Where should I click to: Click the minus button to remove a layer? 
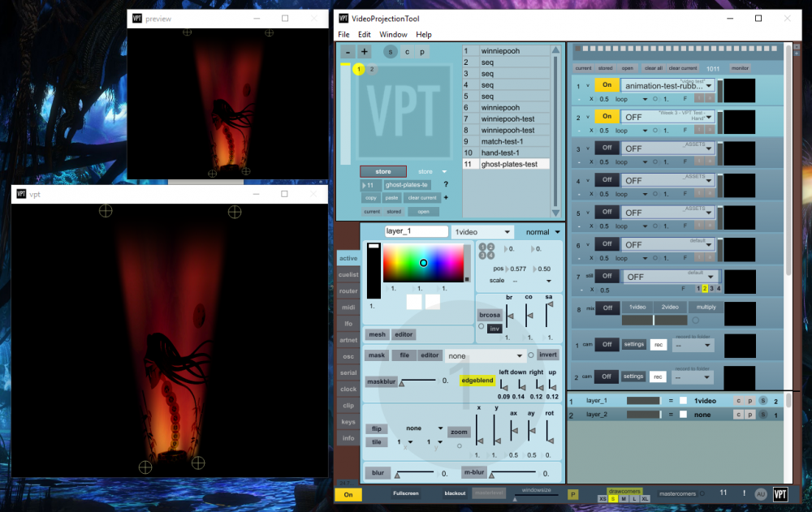348,52
